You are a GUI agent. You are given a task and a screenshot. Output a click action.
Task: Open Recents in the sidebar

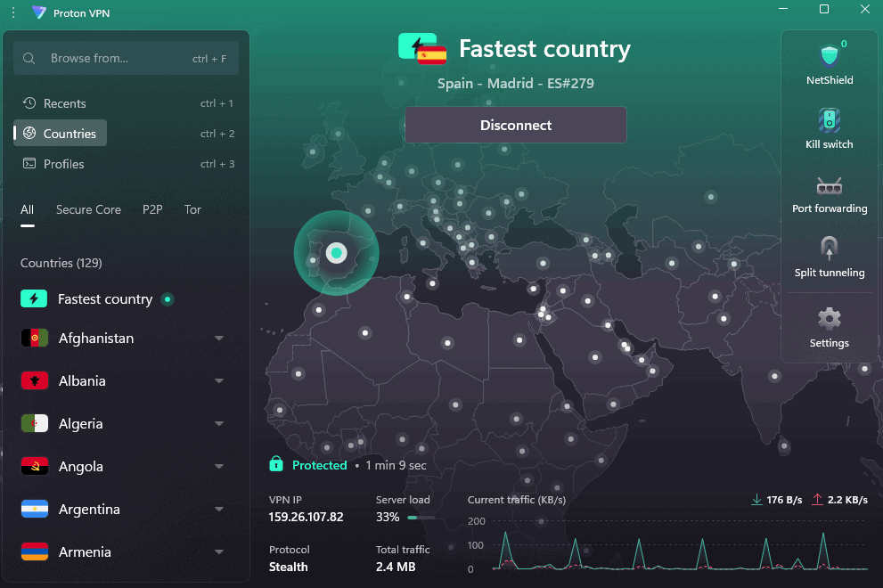[64, 103]
